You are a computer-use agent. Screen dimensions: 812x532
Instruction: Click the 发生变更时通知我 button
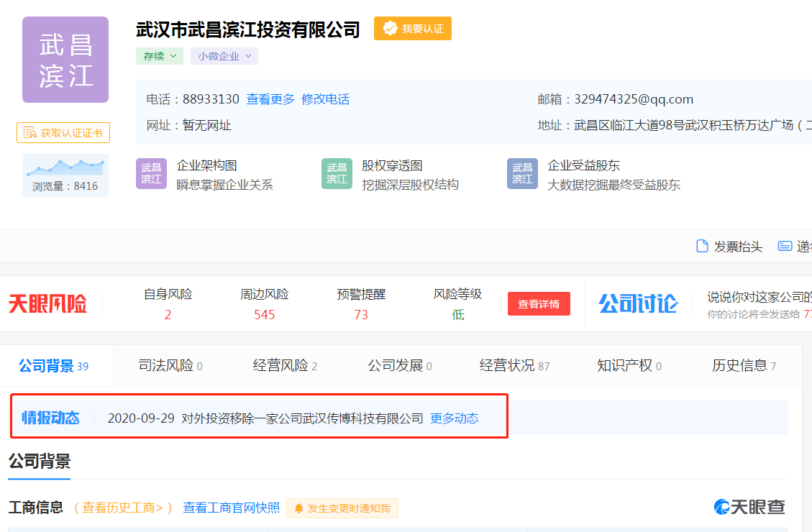[x=342, y=508]
